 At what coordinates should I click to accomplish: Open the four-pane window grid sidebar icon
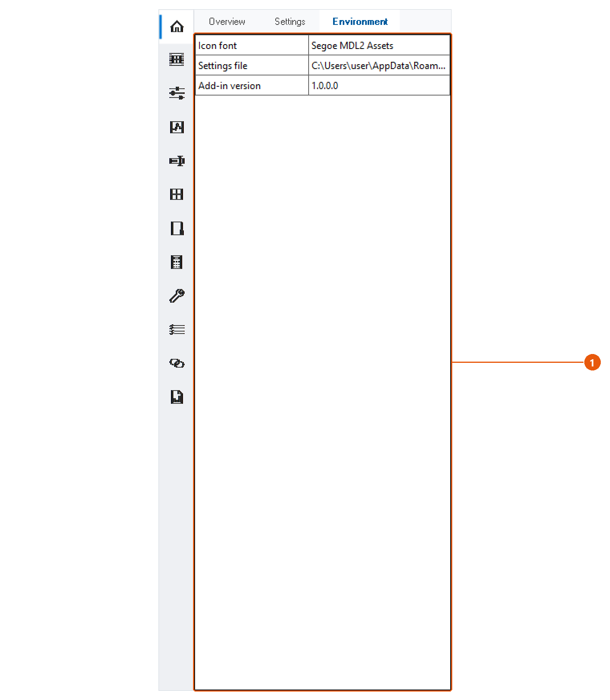(177, 195)
